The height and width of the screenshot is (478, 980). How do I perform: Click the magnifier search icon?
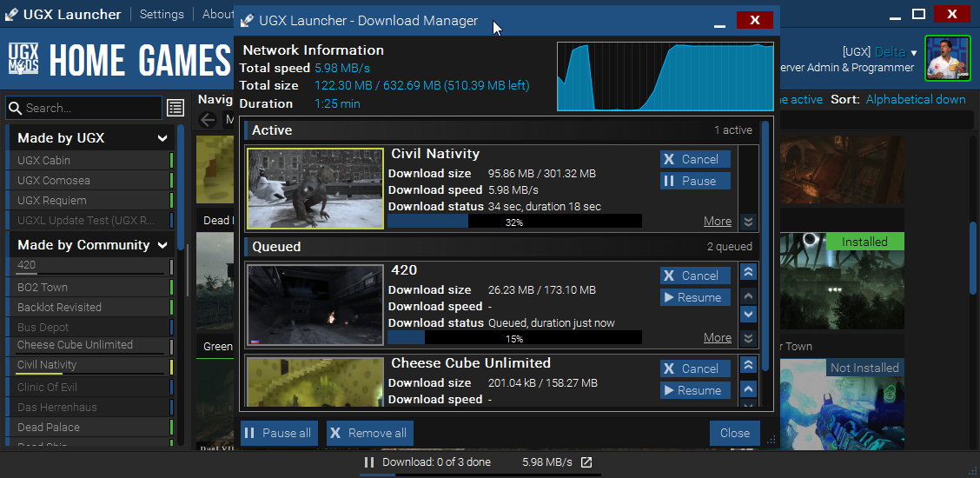15,108
